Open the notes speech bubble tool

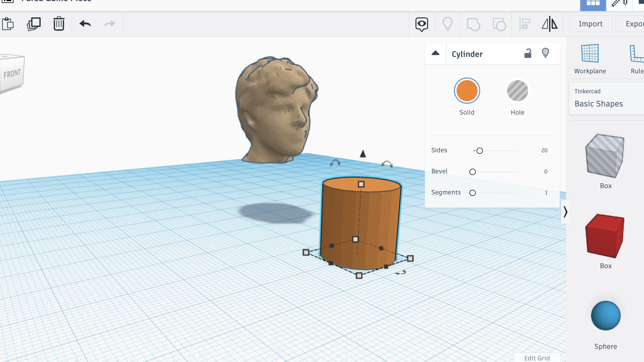click(x=422, y=24)
